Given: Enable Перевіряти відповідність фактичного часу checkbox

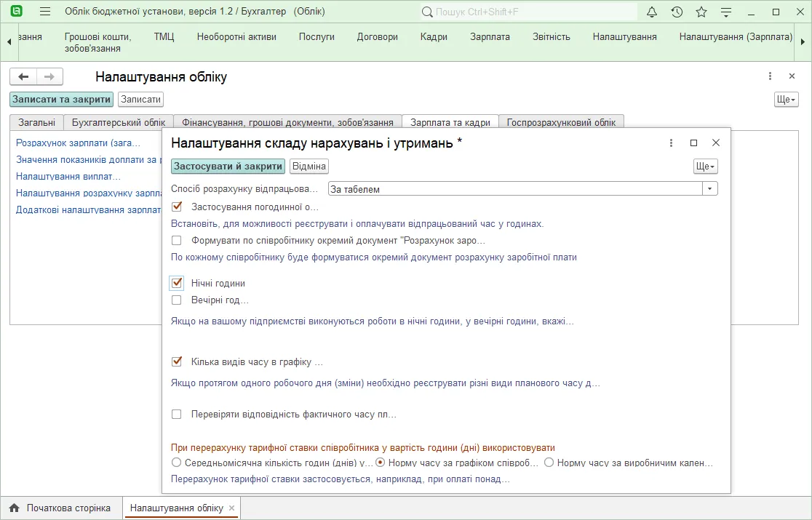Looking at the screenshot, I should coord(177,414).
